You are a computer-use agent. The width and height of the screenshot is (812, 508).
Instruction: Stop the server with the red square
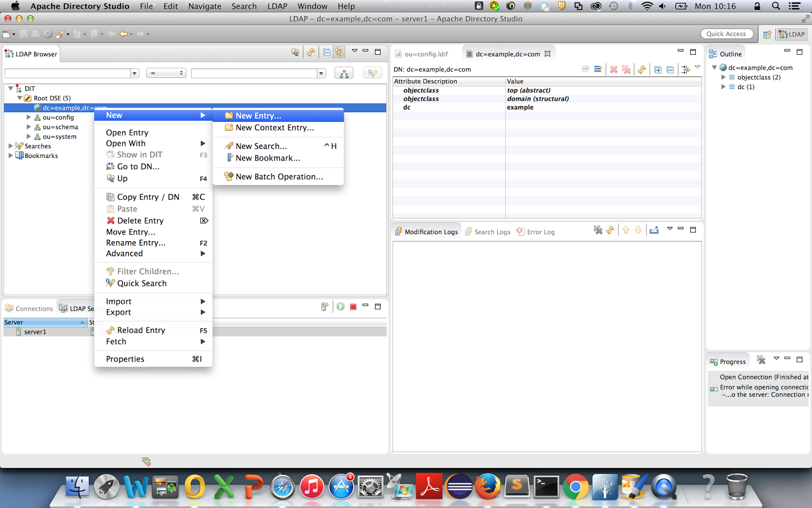[x=353, y=306]
